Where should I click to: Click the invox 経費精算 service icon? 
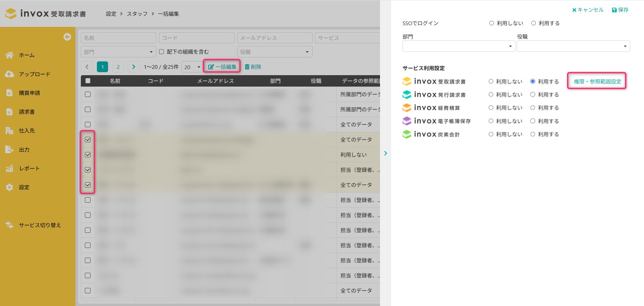[407, 108]
